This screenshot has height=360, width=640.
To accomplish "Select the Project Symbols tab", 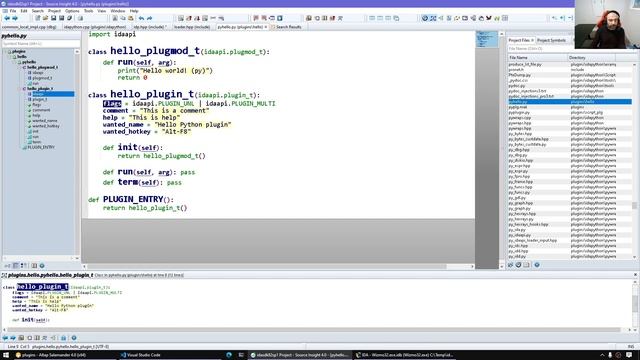I will pos(551,40).
